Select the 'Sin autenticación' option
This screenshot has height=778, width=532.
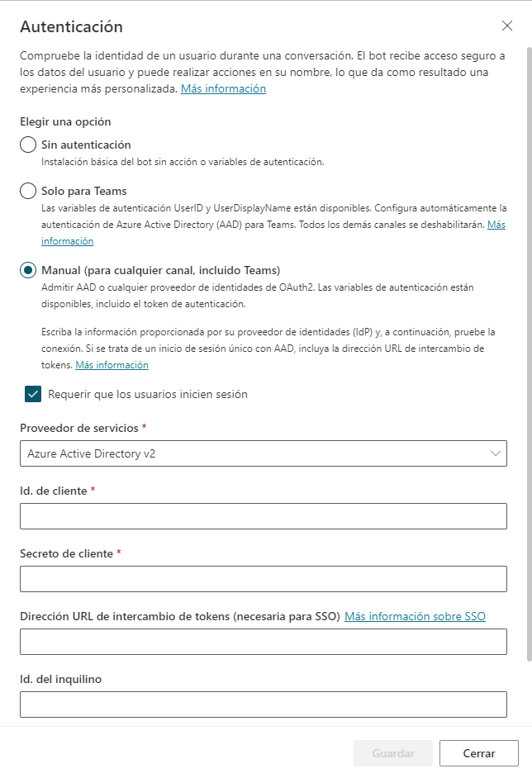[x=26, y=145]
